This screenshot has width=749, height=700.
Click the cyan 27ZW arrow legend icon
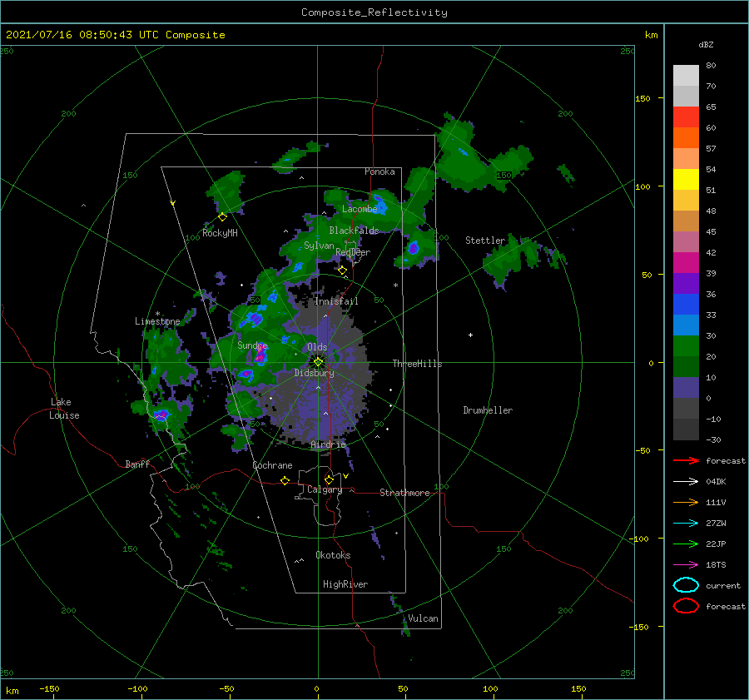[x=686, y=524]
